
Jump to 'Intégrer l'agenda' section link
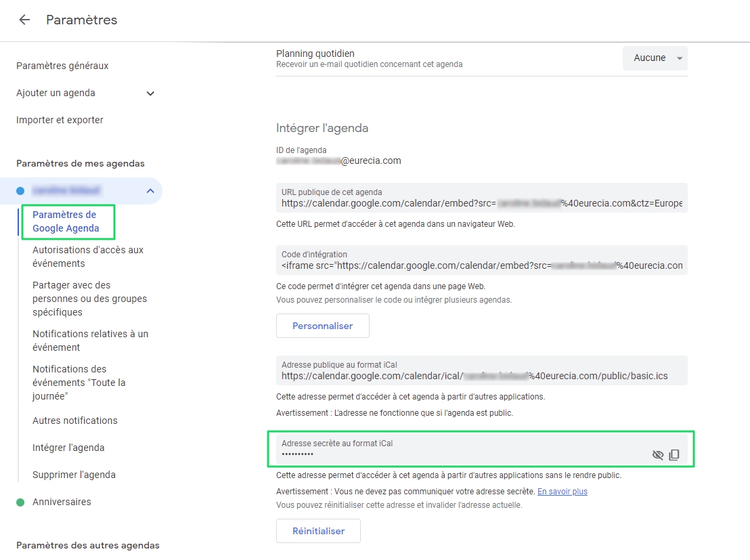click(68, 448)
